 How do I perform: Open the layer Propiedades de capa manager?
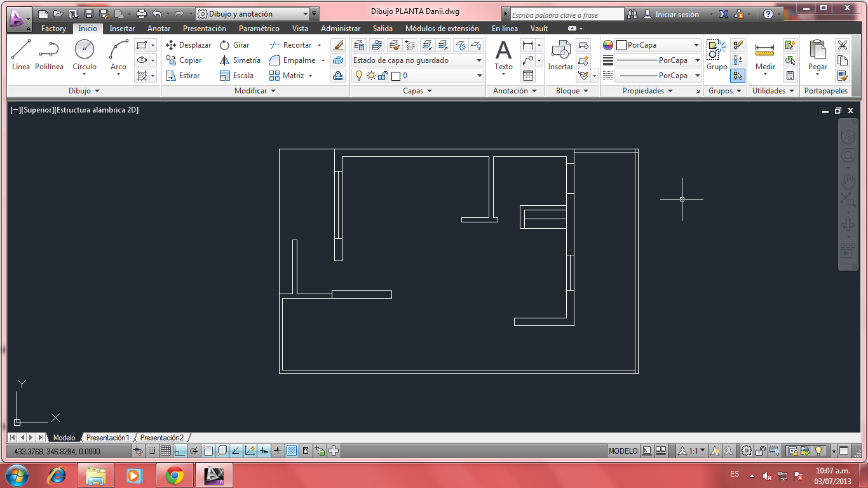pos(359,45)
